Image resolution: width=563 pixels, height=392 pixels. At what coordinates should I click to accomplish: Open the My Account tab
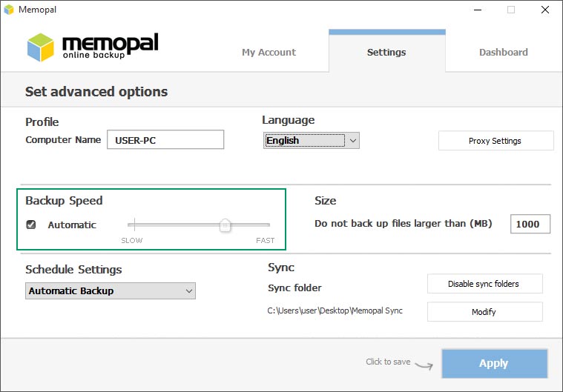(269, 53)
